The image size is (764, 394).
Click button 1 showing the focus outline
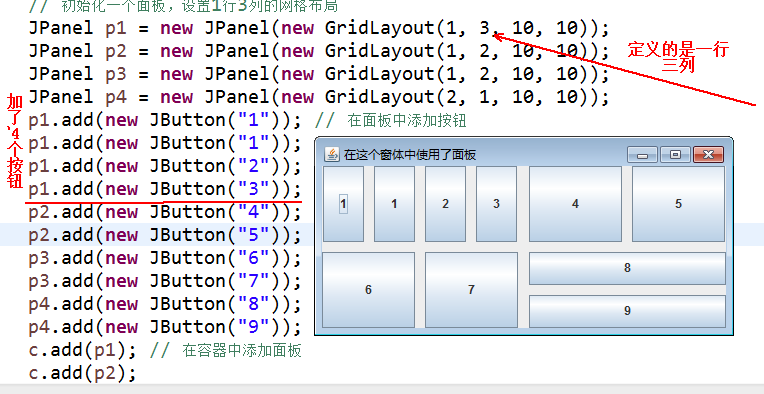(x=343, y=204)
